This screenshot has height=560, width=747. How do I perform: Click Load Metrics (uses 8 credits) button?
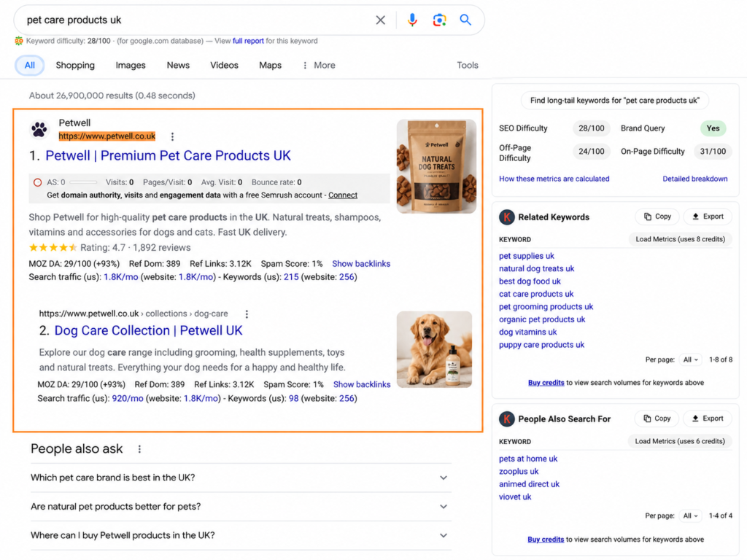681,239
